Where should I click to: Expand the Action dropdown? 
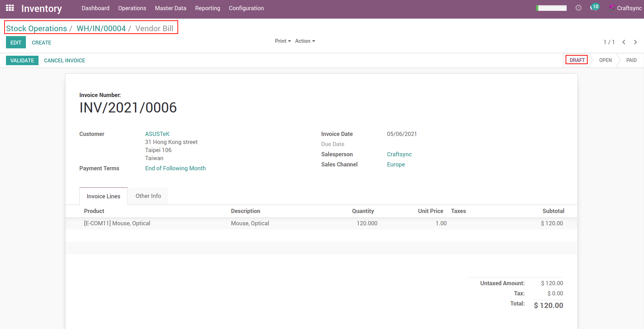(305, 41)
